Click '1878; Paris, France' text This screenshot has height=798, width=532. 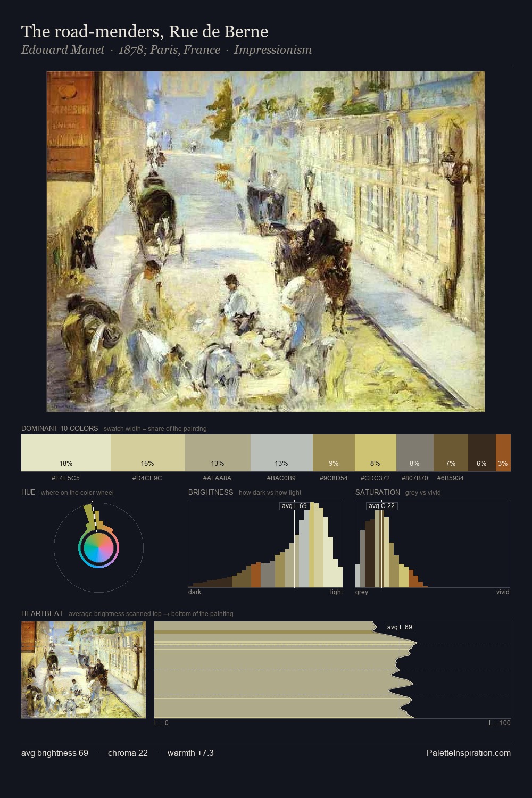pyautogui.click(x=169, y=50)
